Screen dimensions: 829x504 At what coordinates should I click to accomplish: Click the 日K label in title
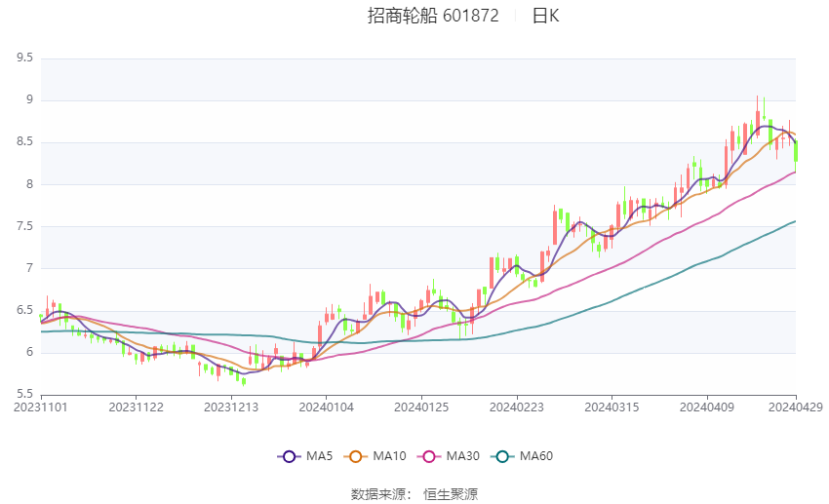click(545, 16)
